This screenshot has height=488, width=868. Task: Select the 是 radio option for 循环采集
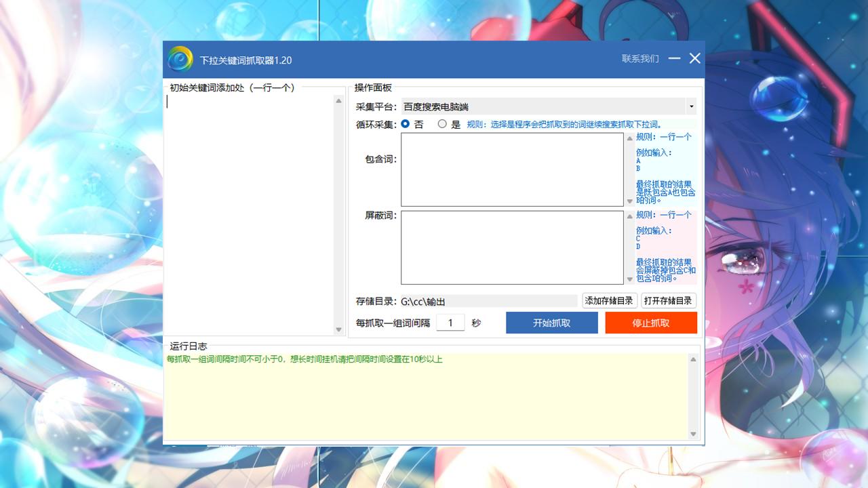coord(442,124)
